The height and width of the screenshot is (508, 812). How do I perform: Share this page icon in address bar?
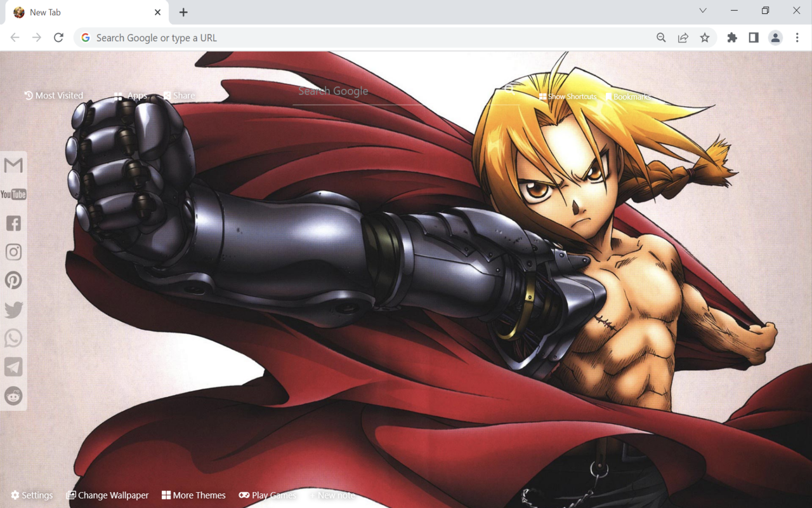click(x=683, y=37)
